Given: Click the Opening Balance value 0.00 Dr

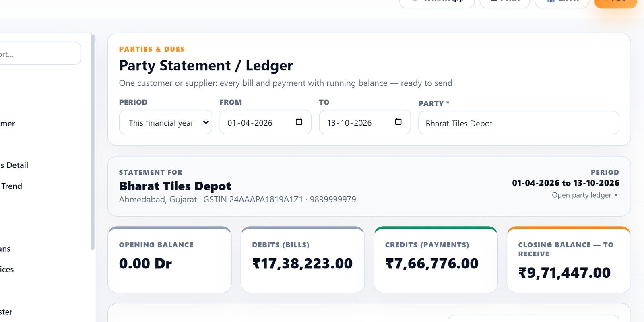Looking at the screenshot, I should tap(145, 264).
